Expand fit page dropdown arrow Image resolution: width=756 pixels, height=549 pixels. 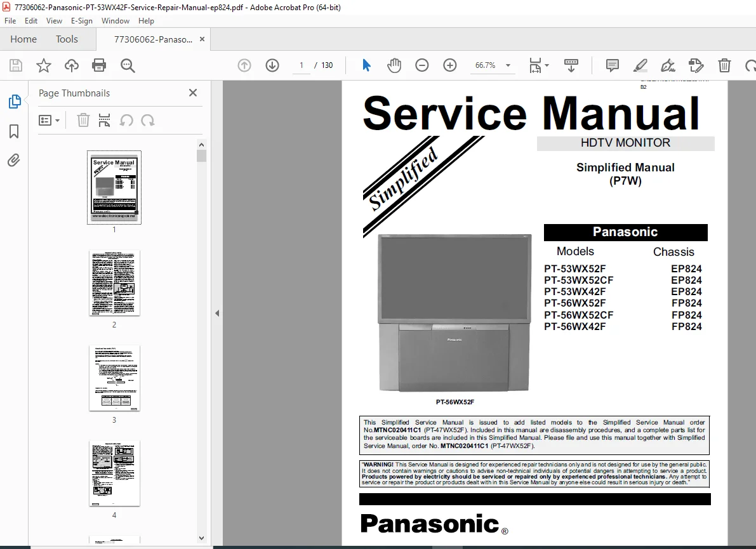547,65
